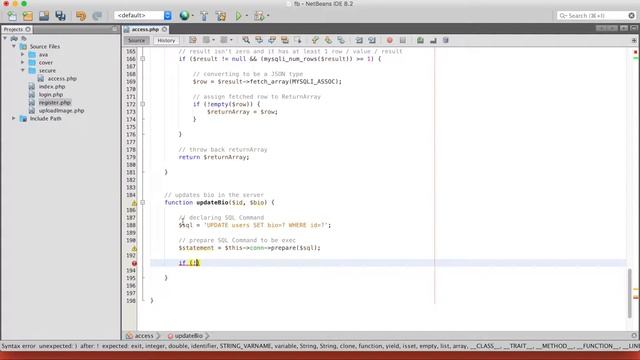Collapse the fb project root node
Screen dimensions: 640x360
pyautogui.click(x=5, y=38)
